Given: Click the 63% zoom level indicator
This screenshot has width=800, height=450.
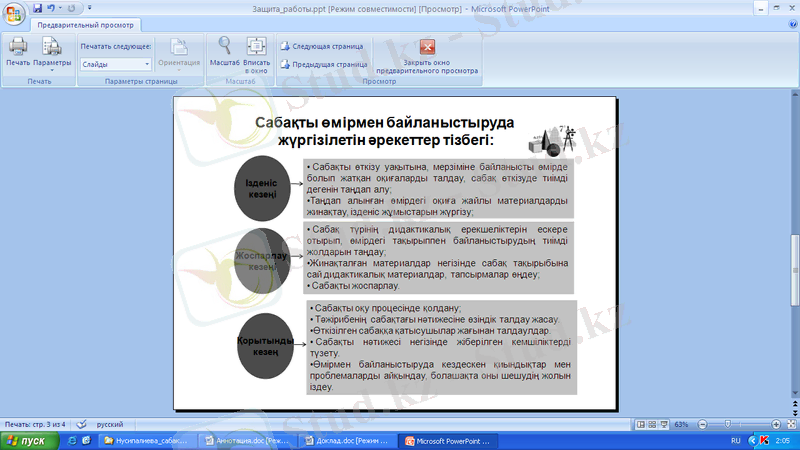Looking at the screenshot, I should pyautogui.click(x=681, y=425).
